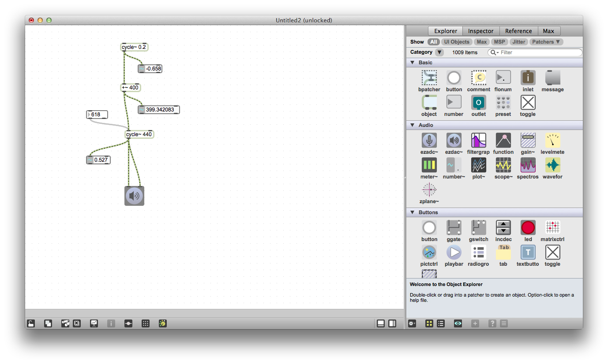Choose the preset object icon

[x=503, y=103]
